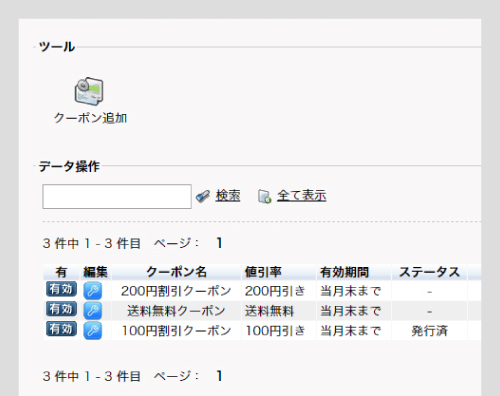Edit 送料無料クーポン with wrench icon

[x=93, y=311]
